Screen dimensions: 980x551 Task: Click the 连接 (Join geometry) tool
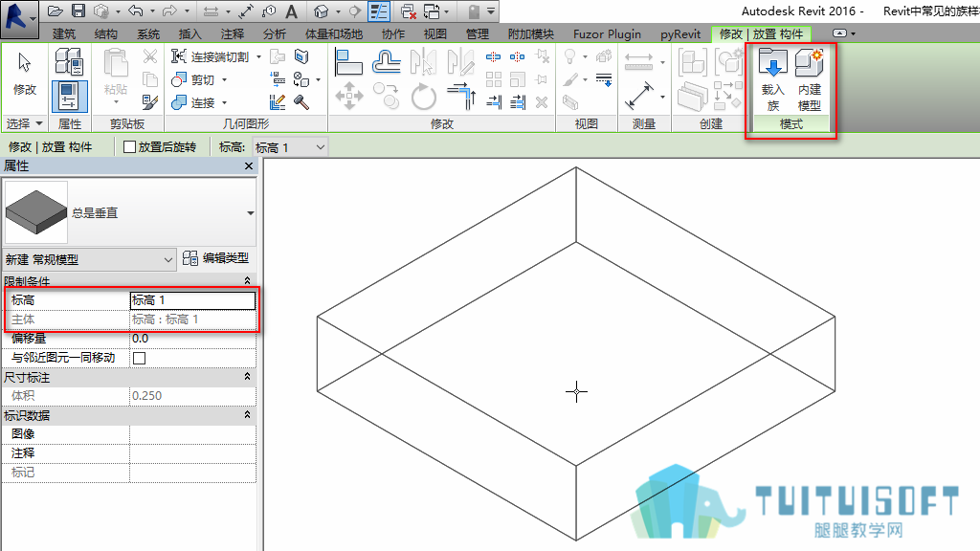193,102
